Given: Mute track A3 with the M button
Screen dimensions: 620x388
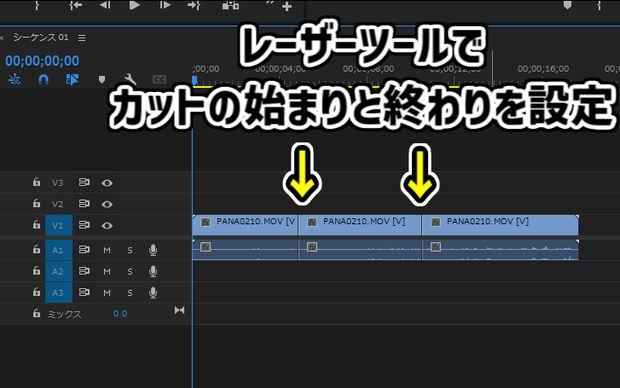Looking at the screenshot, I should pos(107,293).
